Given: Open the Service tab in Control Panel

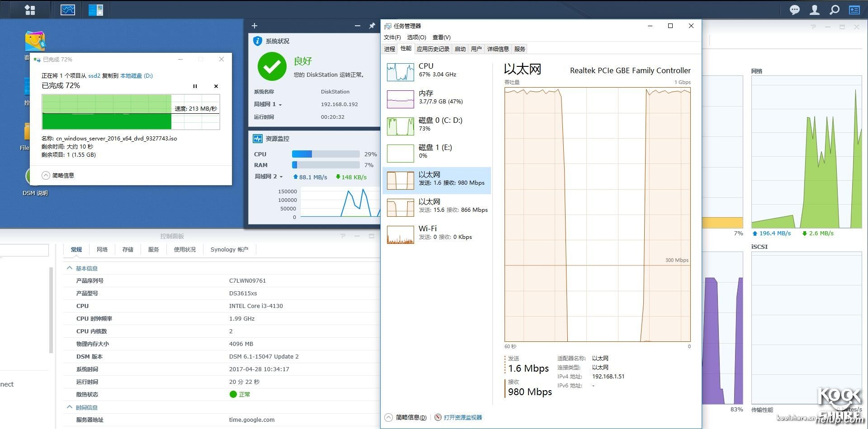Looking at the screenshot, I should (154, 249).
